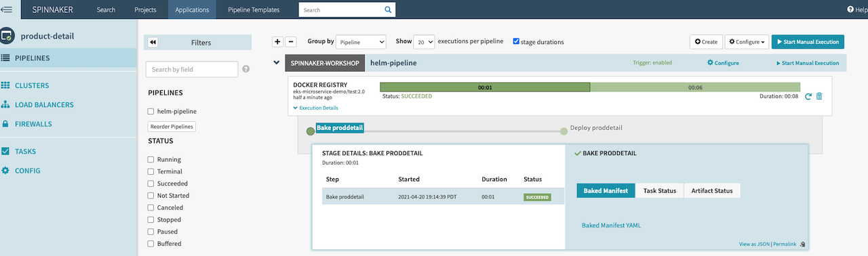Uncheck the stage durations checkbox

pos(516,41)
